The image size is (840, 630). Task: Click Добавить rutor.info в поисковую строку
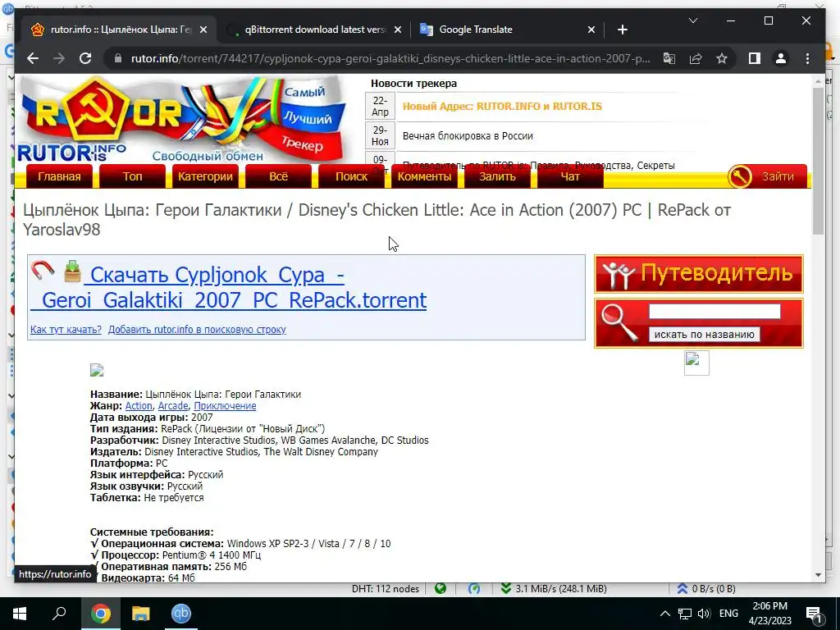(x=197, y=330)
